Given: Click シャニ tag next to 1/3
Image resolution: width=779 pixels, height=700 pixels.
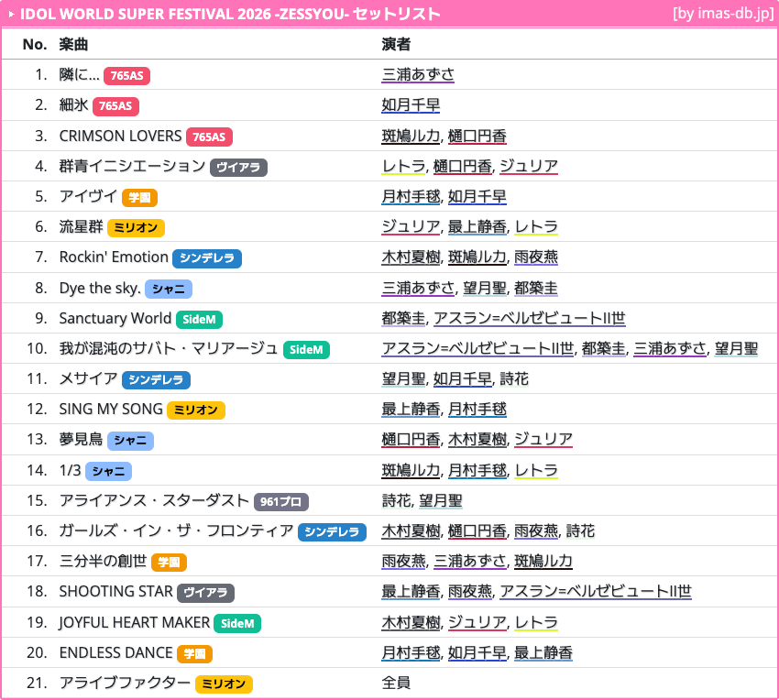Looking at the screenshot, I should 108,471.
